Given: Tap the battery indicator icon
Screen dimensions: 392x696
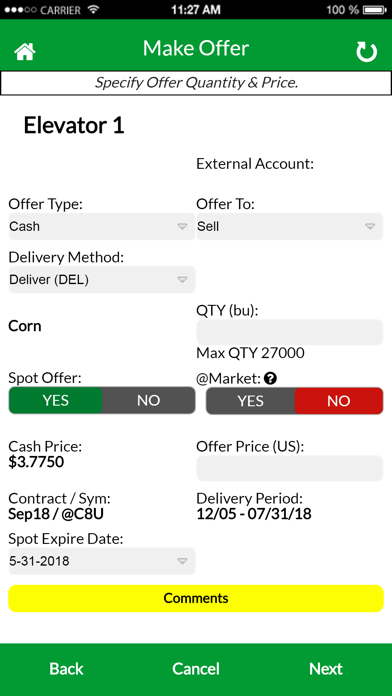Looking at the screenshot, I should pos(375,9).
